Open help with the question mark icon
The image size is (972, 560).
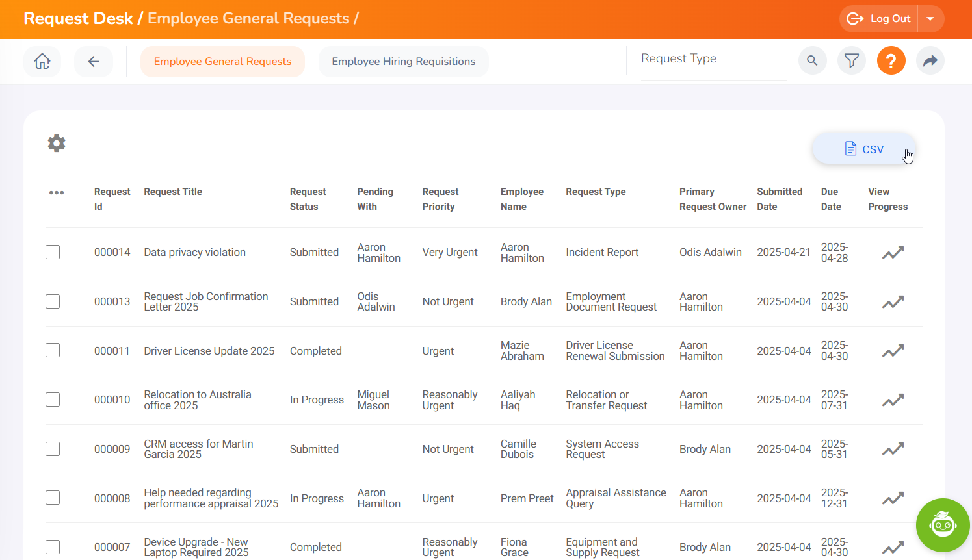tap(891, 60)
